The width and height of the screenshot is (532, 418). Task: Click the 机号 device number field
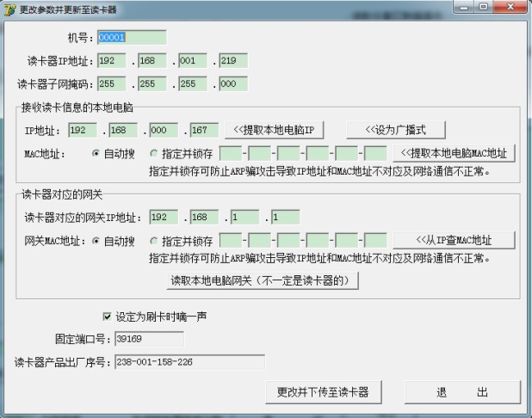coord(131,38)
